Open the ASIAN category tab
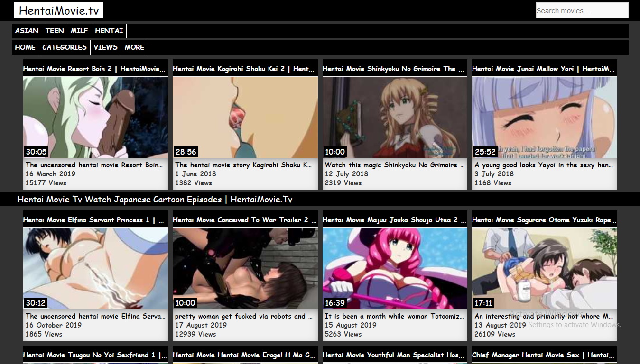The height and width of the screenshot is (364, 640). click(27, 31)
